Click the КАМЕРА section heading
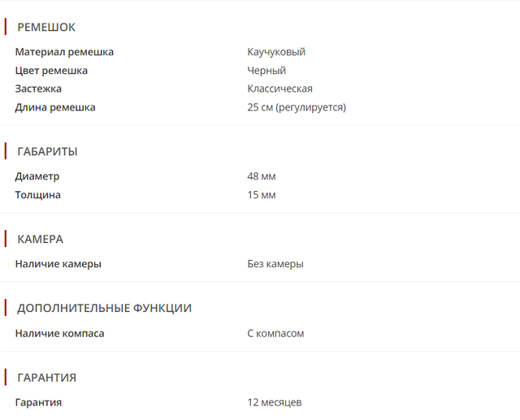520x420 pixels. (40, 239)
